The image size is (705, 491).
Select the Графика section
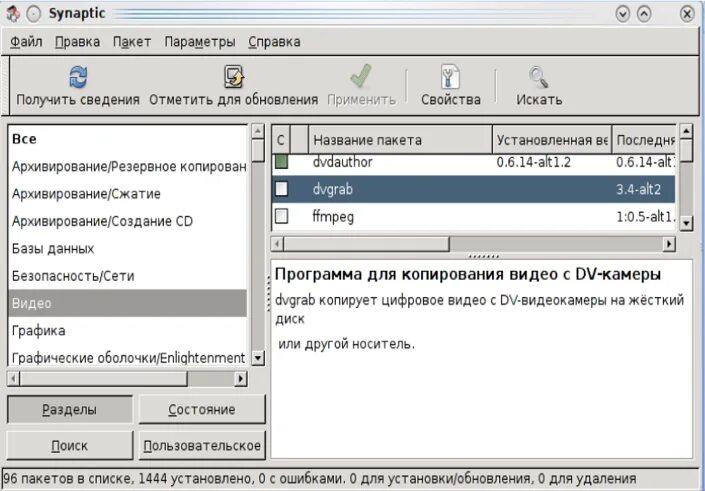(127, 331)
